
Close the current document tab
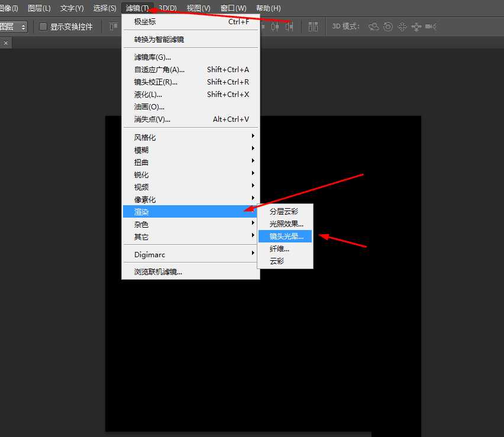pos(5,43)
